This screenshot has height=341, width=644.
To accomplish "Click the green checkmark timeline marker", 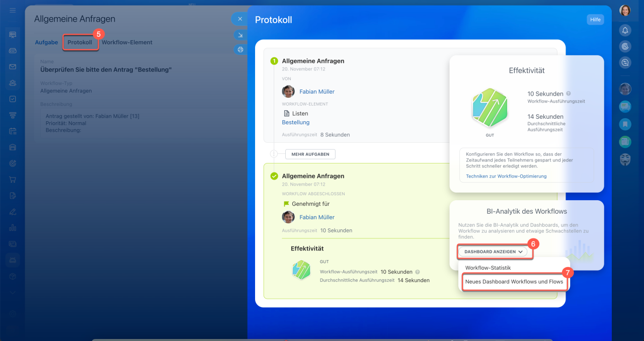I will point(274,176).
